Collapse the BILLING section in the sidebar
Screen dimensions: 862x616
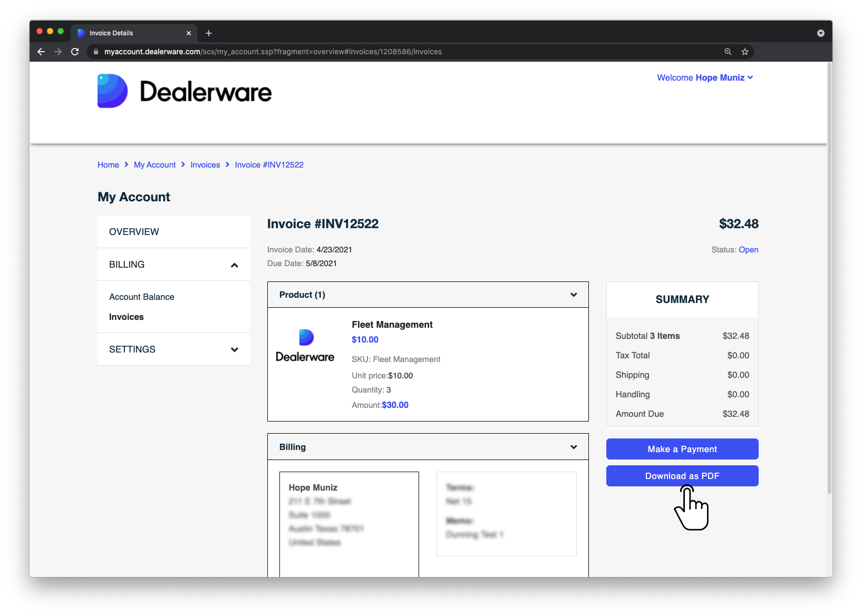pos(234,265)
